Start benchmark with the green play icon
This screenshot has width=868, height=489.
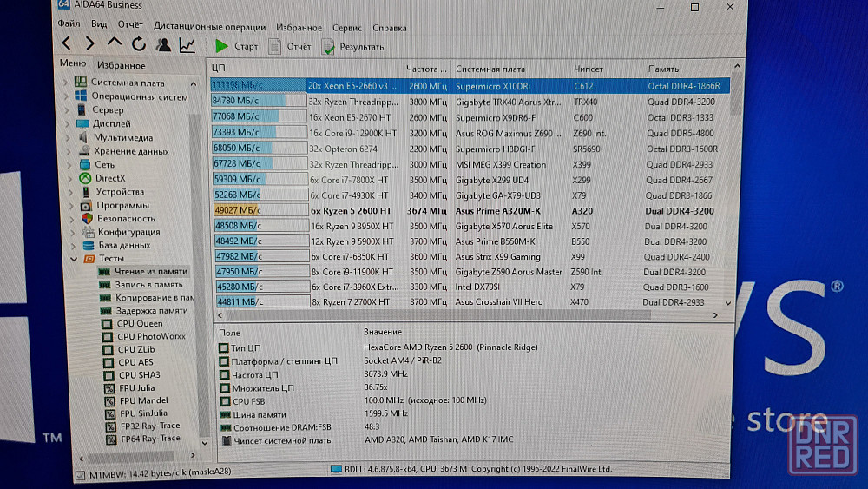(x=221, y=46)
